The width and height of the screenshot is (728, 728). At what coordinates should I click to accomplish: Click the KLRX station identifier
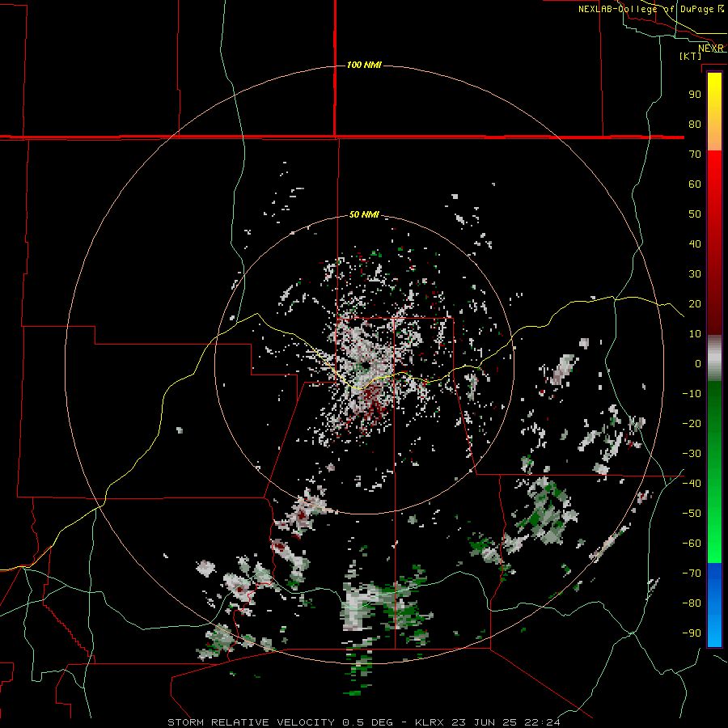click(x=430, y=722)
